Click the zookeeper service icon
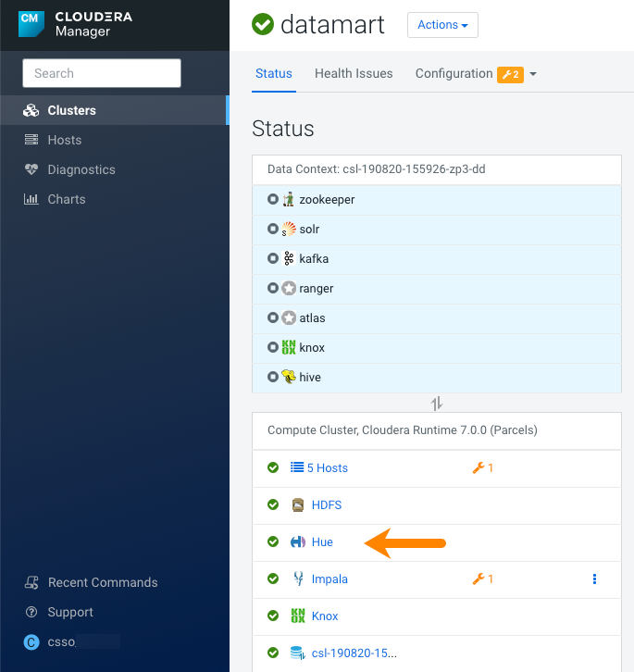This screenshot has width=634, height=672. (289, 199)
